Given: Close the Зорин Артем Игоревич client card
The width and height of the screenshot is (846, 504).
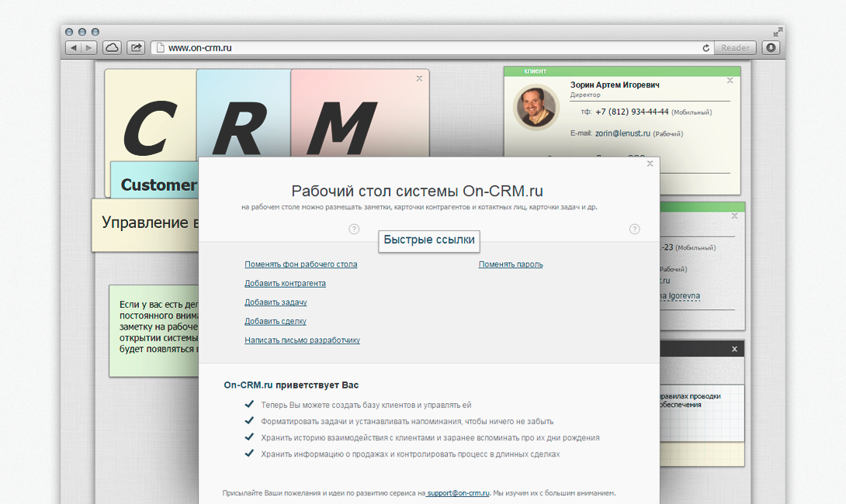Looking at the screenshot, I should [730, 81].
